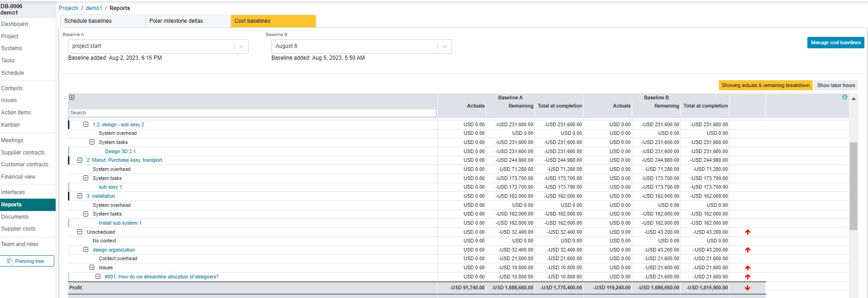Open 1.2: design - sub assy 2 link

click(119, 124)
